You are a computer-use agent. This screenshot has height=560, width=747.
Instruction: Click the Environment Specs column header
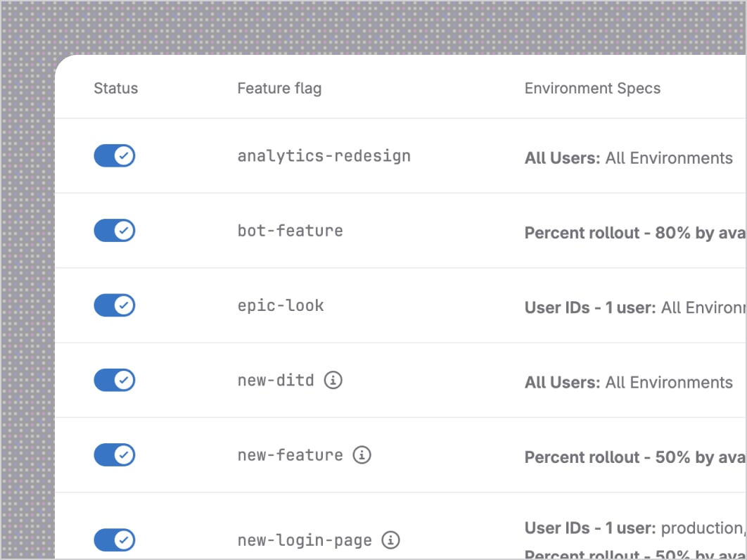[x=592, y=89]
